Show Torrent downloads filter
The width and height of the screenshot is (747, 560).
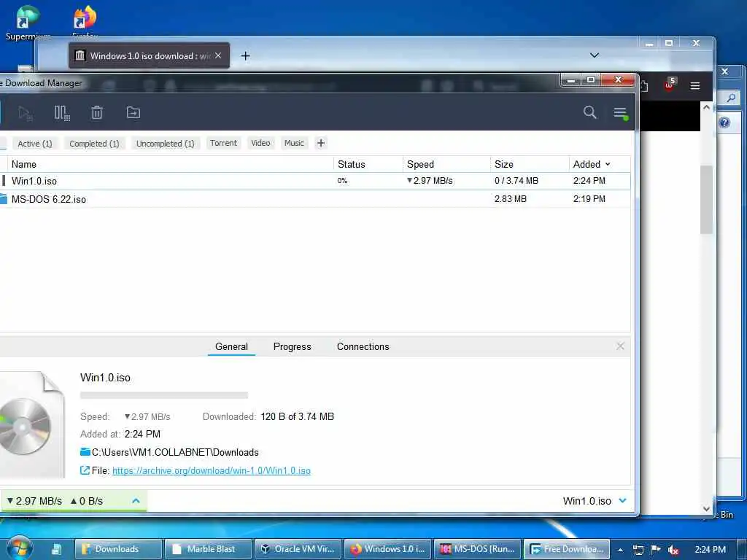click(223, 143)
